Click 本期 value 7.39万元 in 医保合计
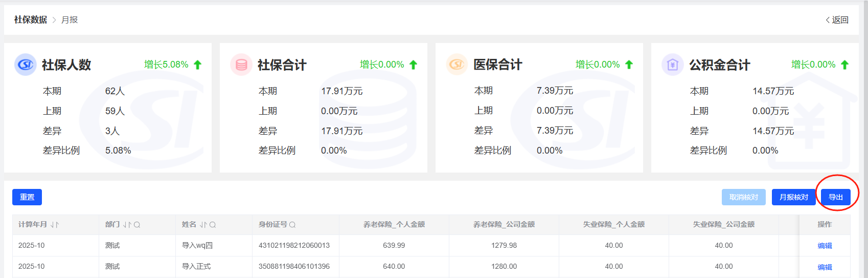 [555, 91]
